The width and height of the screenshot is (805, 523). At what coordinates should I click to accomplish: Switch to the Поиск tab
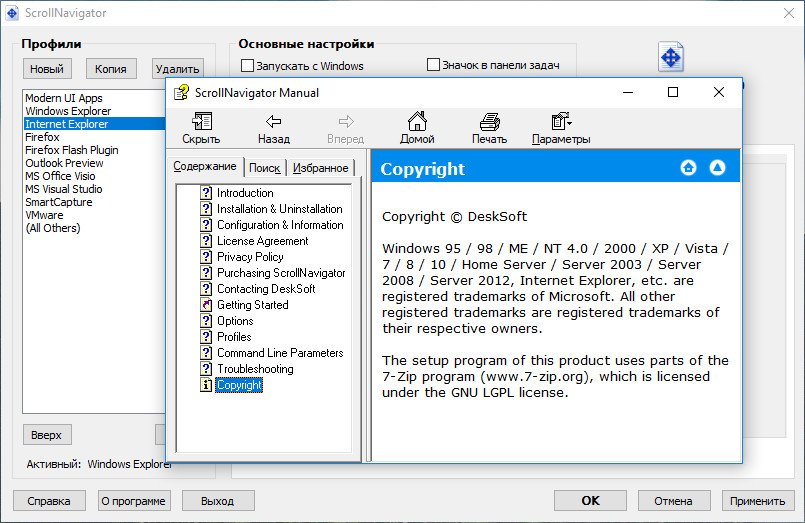tap(264, 168)
